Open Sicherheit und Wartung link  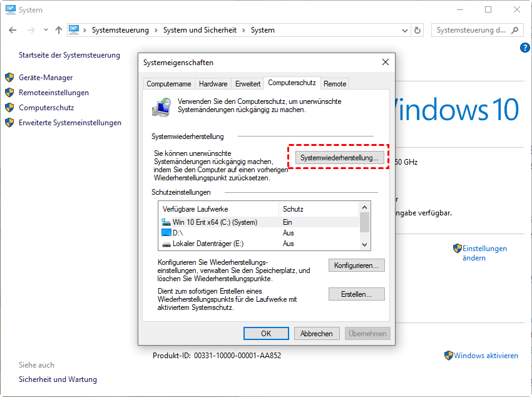pyautogui.click(x=58, y=379)
